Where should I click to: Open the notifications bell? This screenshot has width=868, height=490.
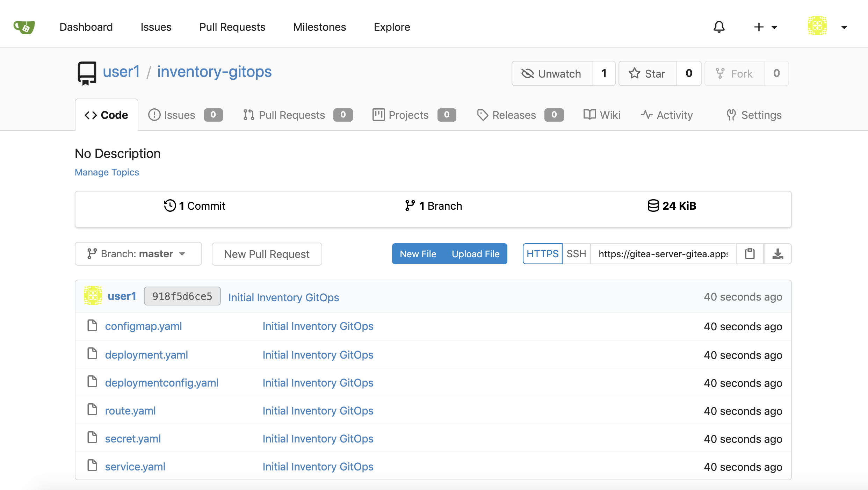pyautogui.click(x=719, y=27)
